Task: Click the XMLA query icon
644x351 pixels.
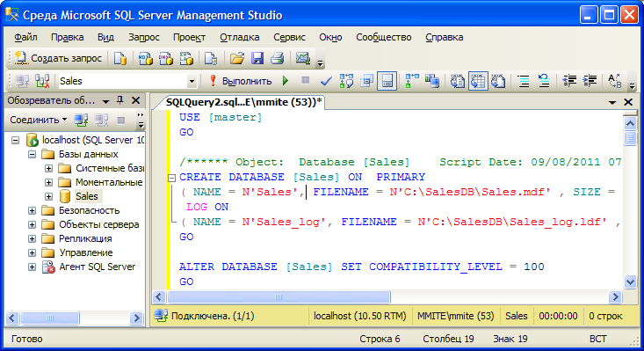Action: coord(186,58)
